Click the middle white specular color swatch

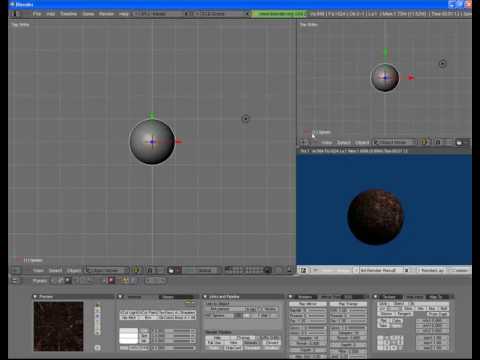click(129, 336)
